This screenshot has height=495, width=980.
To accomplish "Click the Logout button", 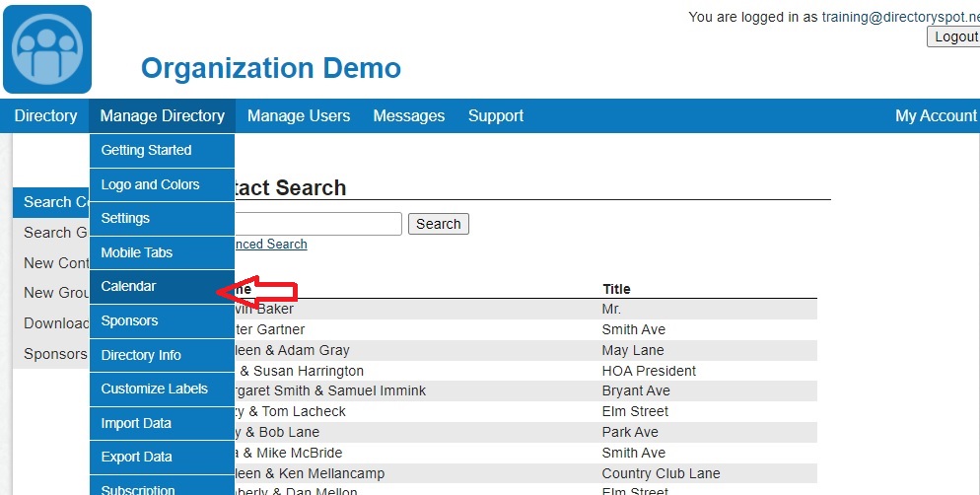I will pyautogui.click(x=954, y=36).
